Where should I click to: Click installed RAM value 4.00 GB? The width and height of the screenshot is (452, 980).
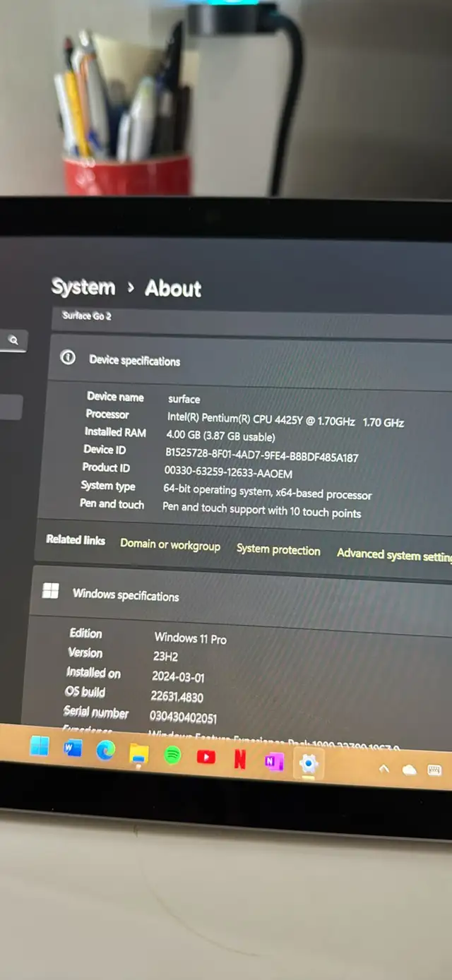point(220,436)
